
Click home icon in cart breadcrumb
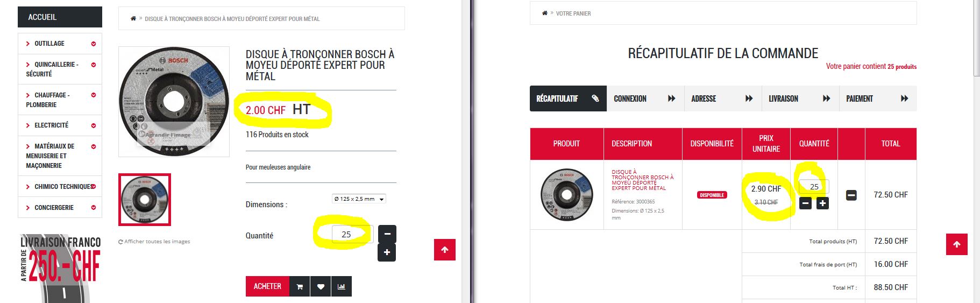coord(545,13)
